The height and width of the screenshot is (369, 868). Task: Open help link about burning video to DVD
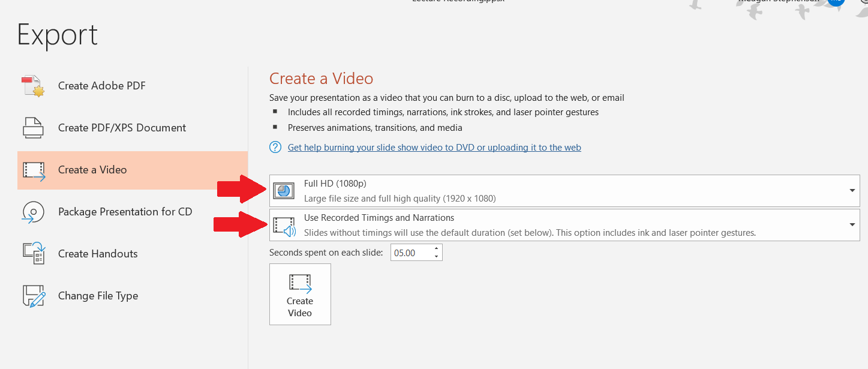click(434, 147)
